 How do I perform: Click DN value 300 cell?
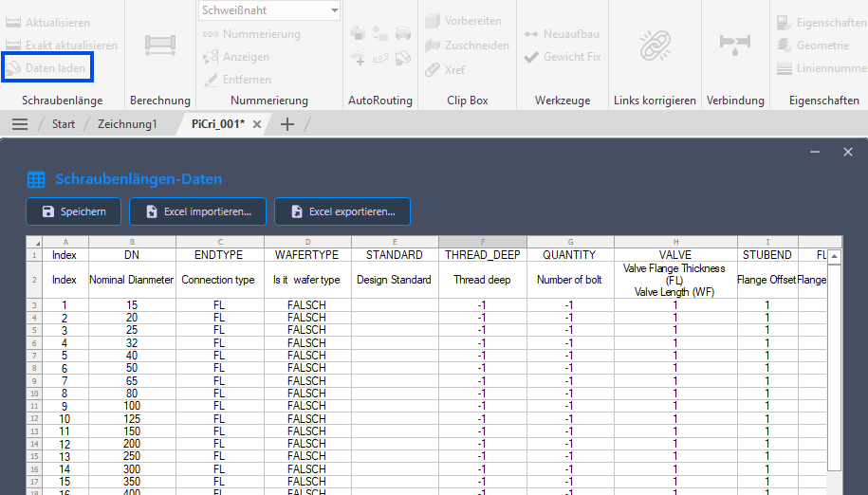132,469
